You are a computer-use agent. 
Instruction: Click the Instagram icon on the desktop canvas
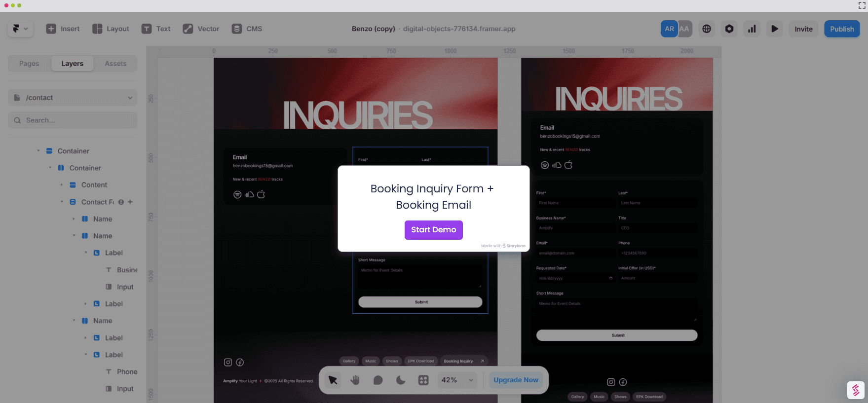coord(228,362)
